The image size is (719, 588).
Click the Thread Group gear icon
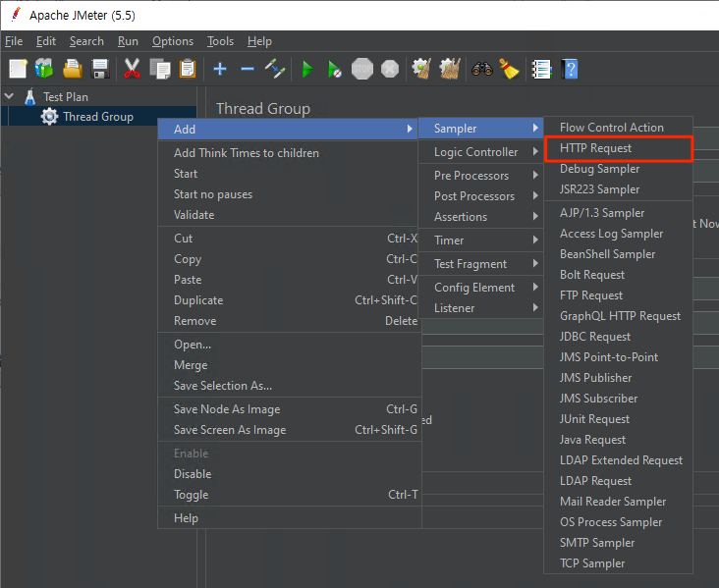point(49,117)
